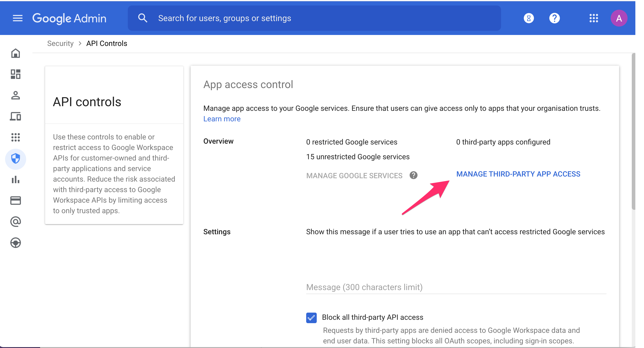
Task: Open the Home section in sidebar
Action: tap(16, 53)
